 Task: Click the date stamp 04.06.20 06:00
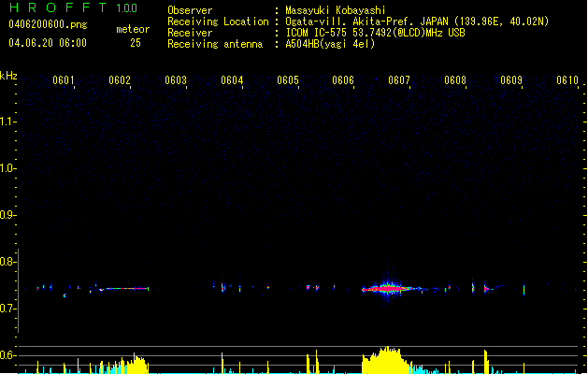pyautogui.click(x=48, y=43)
